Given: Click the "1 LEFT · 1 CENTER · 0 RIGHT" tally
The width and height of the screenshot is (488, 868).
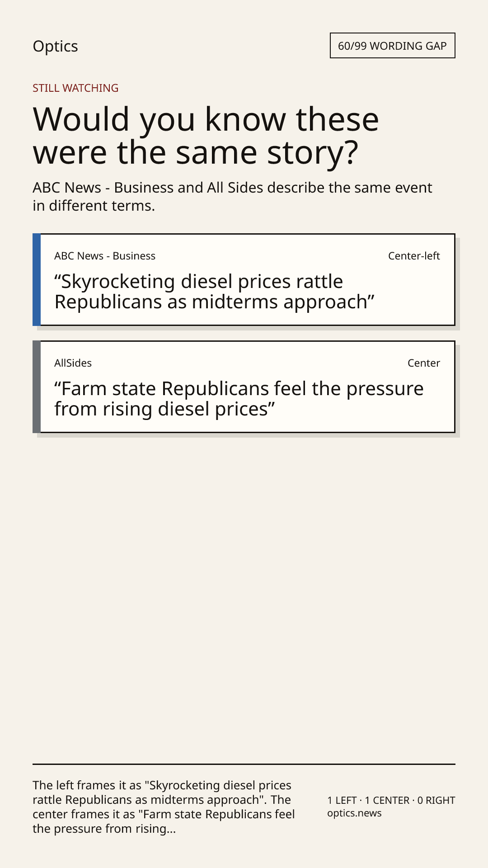Looking at the screenshot, I should coord(391,800).
